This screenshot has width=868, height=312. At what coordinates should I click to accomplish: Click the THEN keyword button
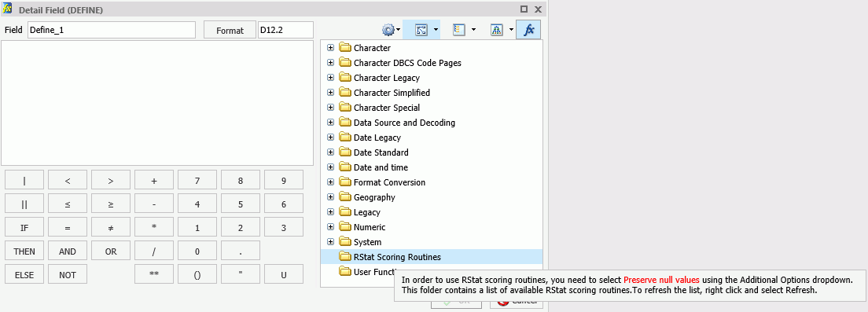pyautogui.click(x=24, y=251)
